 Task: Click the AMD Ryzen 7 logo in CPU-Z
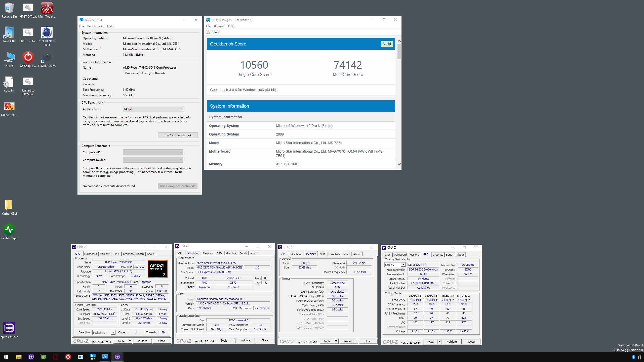coord(157,269)
